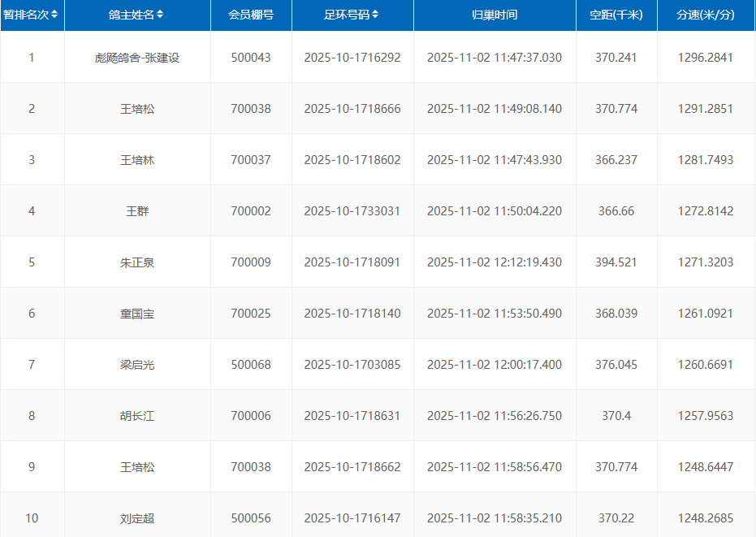Click owner name 王群
This screenshot has width=756, height=537.
(137, 211)
